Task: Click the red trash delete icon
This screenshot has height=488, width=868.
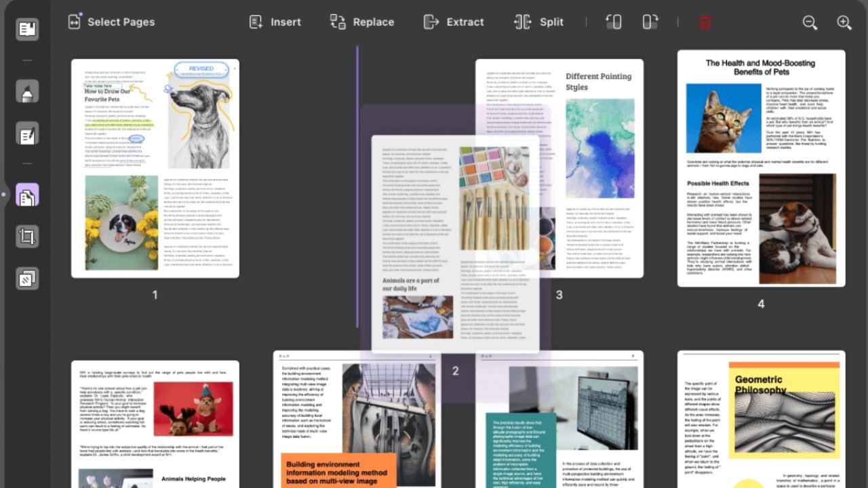Action: point(705,22)
